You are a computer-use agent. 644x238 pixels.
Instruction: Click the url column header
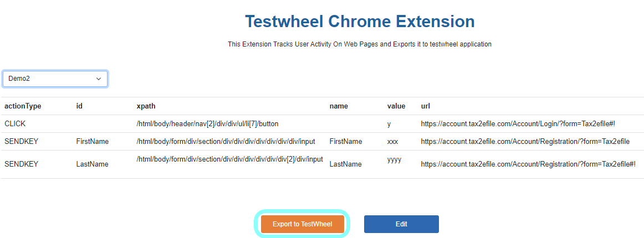click(426, 106)
